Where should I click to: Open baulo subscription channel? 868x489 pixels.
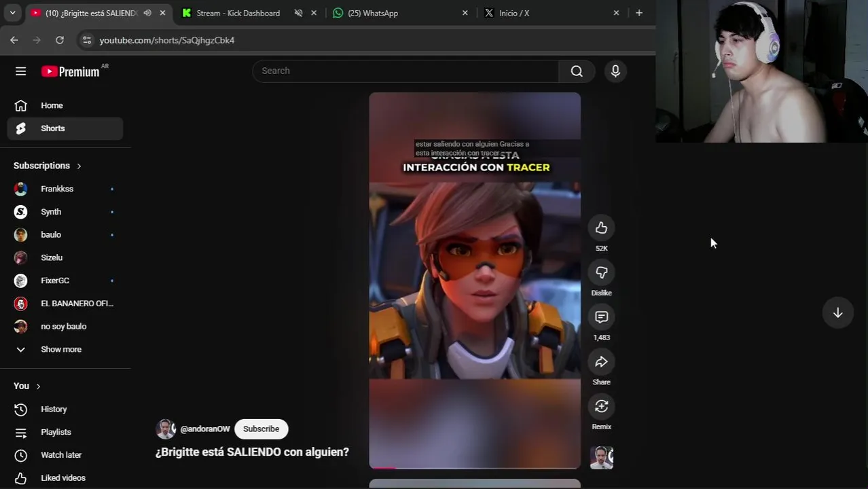(x=65, y=235)
